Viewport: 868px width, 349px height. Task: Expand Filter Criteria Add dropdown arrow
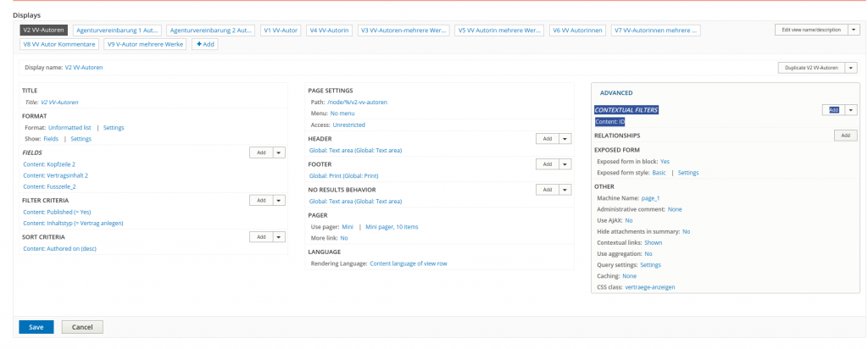point(280,201)
